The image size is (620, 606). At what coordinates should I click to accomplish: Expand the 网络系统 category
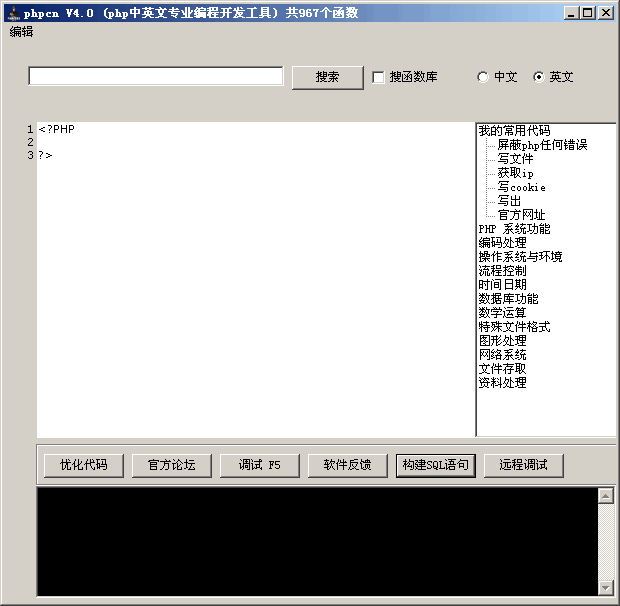(502, 355)
